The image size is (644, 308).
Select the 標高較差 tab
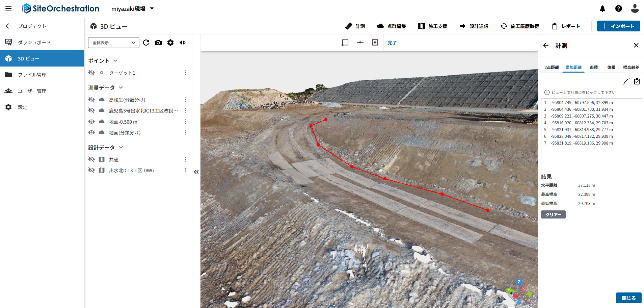(631, 68)
